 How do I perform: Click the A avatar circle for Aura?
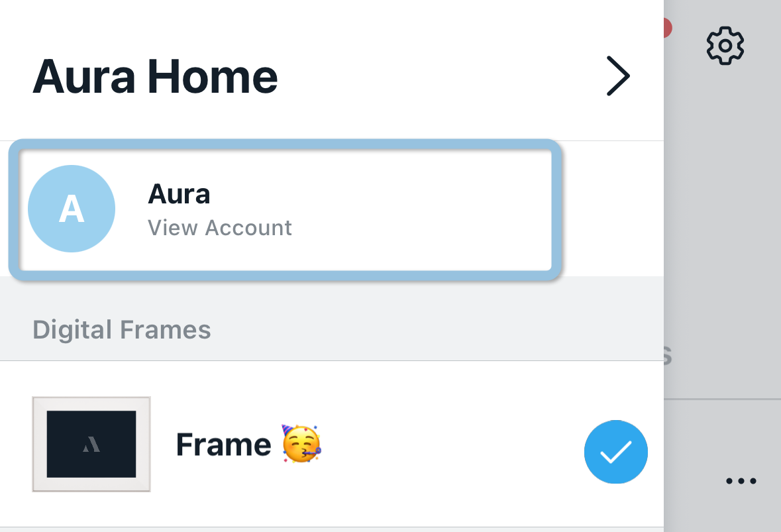click(x=71, y=208)
